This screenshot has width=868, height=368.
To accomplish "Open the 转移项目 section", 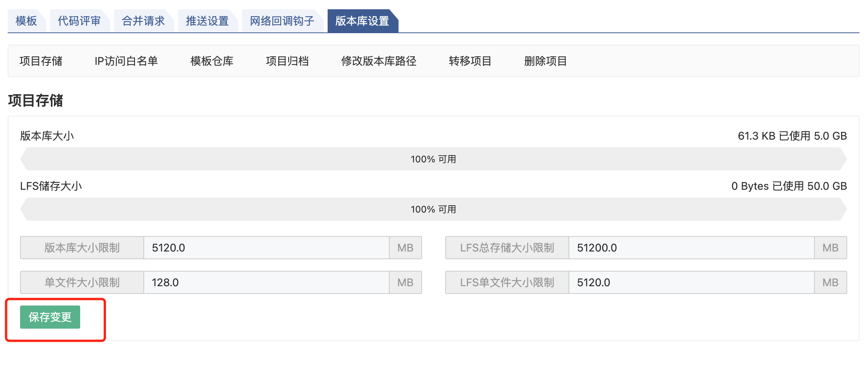I will pyautogui.click(x=470, y=61).
